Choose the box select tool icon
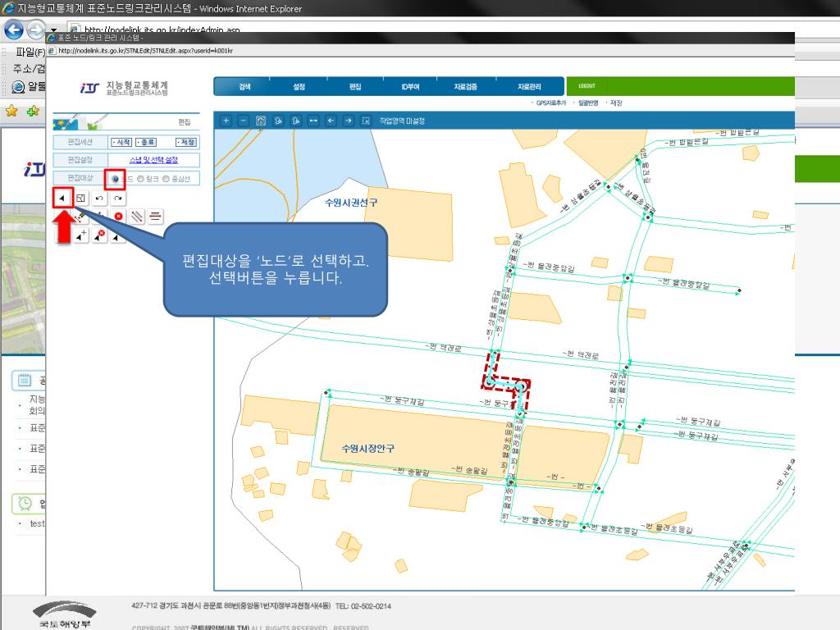 pyautogui.click(x=81, y=199)
